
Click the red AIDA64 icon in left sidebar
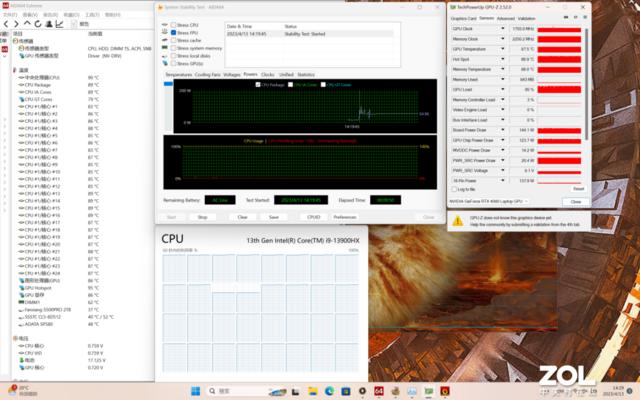(x=5, y=49)
